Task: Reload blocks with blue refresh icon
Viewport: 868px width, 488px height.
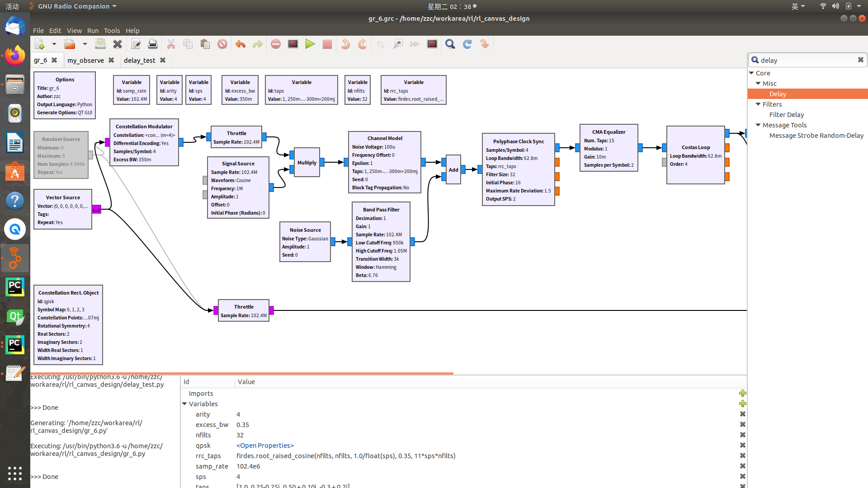Action: click(x=467, y=44)
